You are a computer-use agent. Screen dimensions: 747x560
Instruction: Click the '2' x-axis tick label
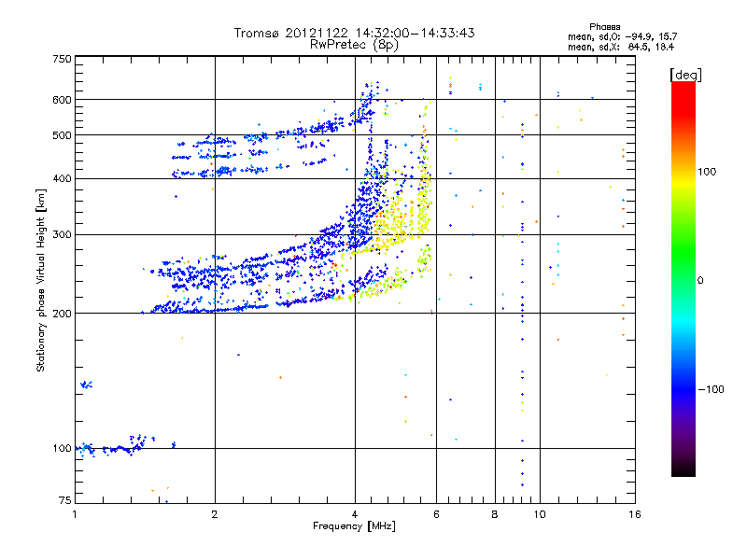[215, 514]
